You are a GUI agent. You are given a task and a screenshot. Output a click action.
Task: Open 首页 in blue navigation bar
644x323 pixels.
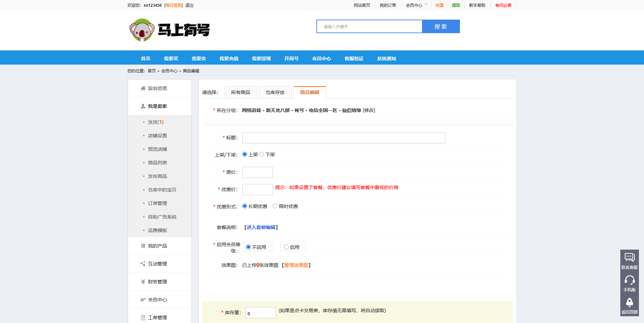pos(146,59)
